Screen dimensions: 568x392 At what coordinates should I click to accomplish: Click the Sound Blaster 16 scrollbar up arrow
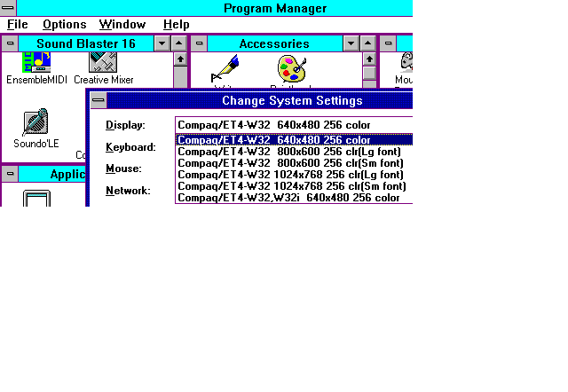[180, 59]
